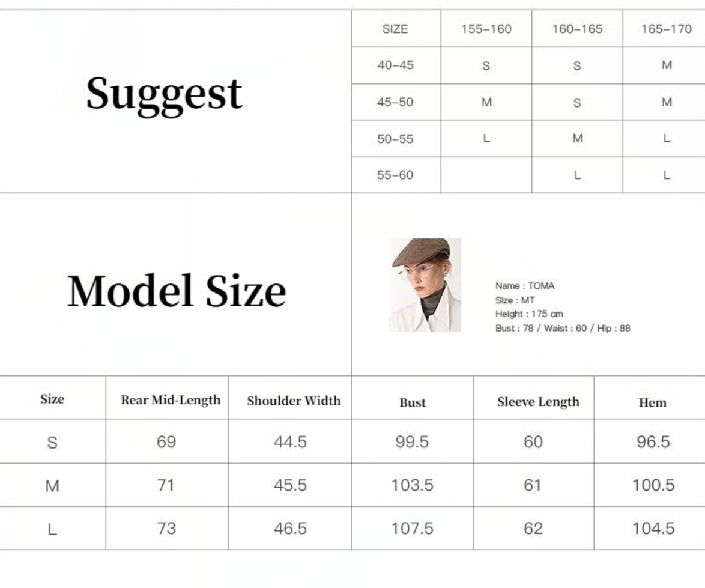Select the "160-165" height column header
Image resolution: width=705 pixels, height=588 pixels.
pos(577,29)
